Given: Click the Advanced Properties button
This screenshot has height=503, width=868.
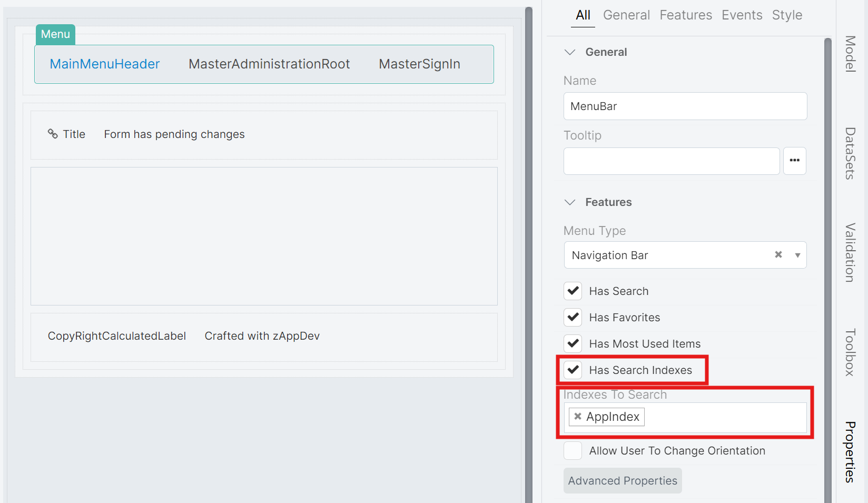Looking at the screenshot, I should [623, 480].
